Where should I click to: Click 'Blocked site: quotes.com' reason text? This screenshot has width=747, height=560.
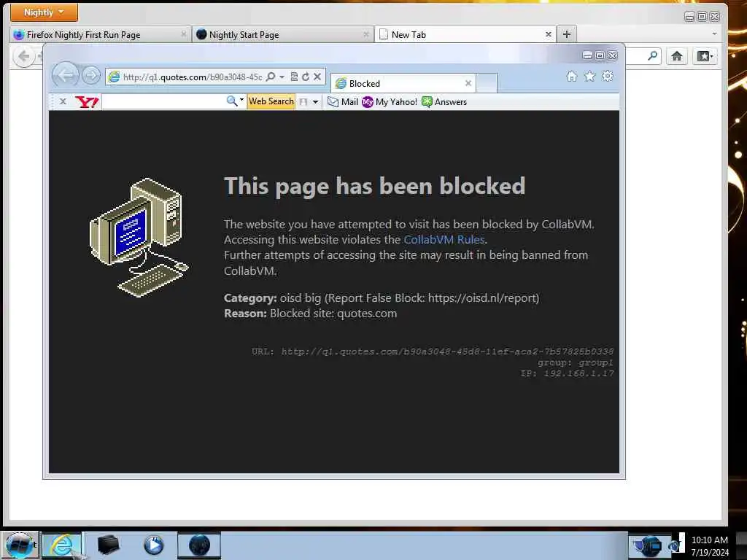click(x=333, y=314)
